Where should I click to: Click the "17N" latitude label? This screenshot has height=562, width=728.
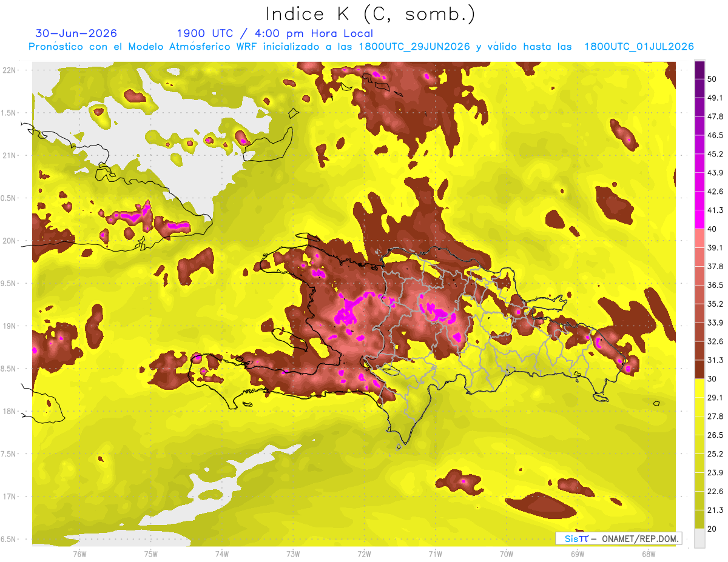tap(9, 497)
